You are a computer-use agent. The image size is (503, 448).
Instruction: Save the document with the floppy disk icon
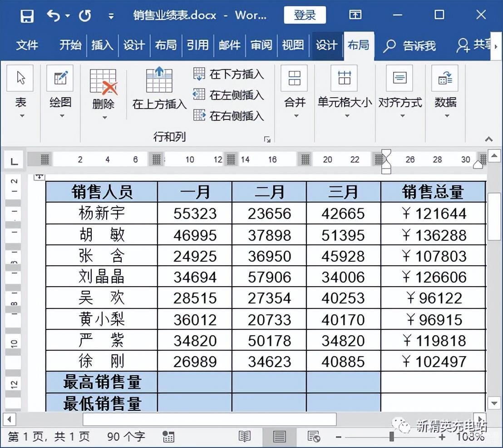(27, 15)
